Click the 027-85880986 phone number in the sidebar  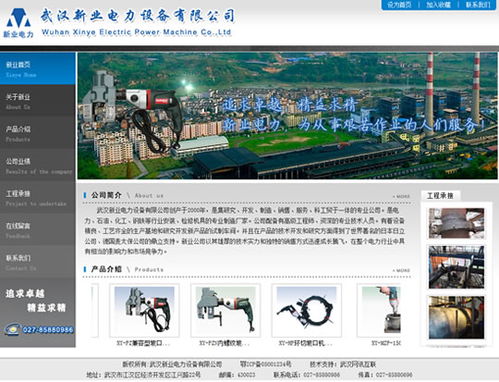48,330
